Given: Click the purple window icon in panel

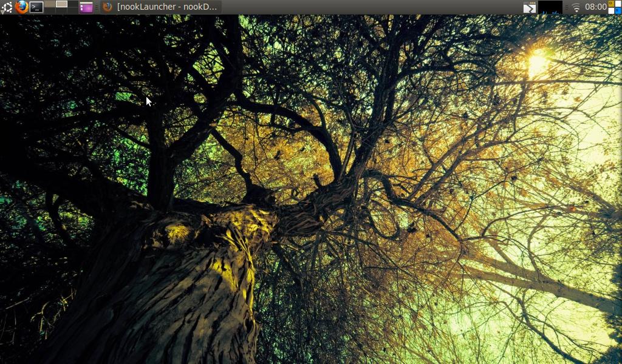Looking at the screenshot, I should tap(86, 7).
